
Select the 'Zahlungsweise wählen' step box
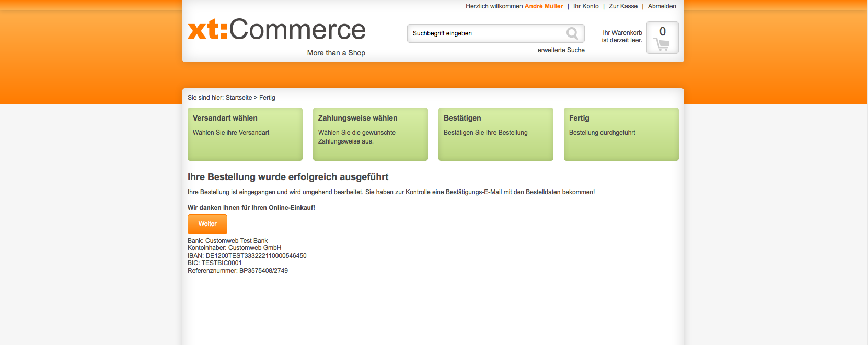click(x=370, y=134)
